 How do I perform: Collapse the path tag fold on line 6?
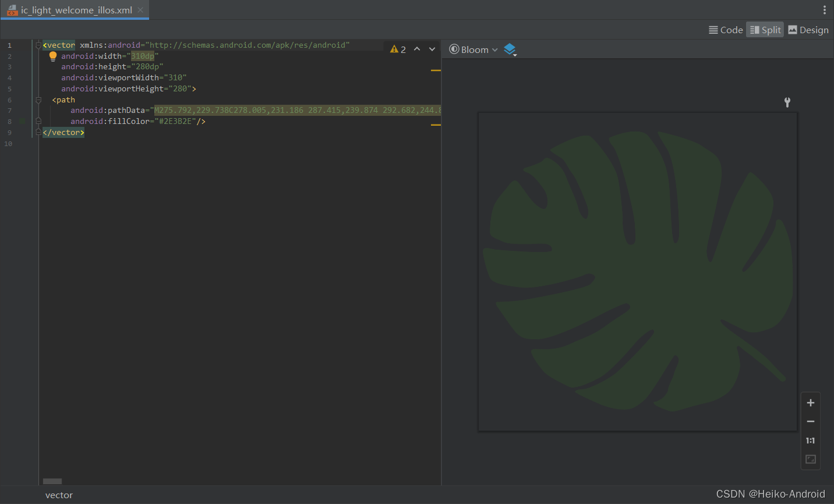pyautogui.click(x=38, y=100)
